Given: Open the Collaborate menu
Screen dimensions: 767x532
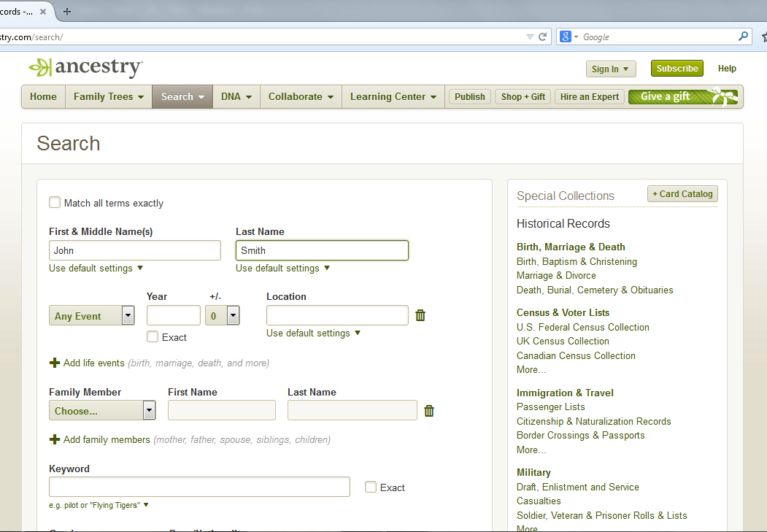Looking at the screenshot, I should 301,97.
